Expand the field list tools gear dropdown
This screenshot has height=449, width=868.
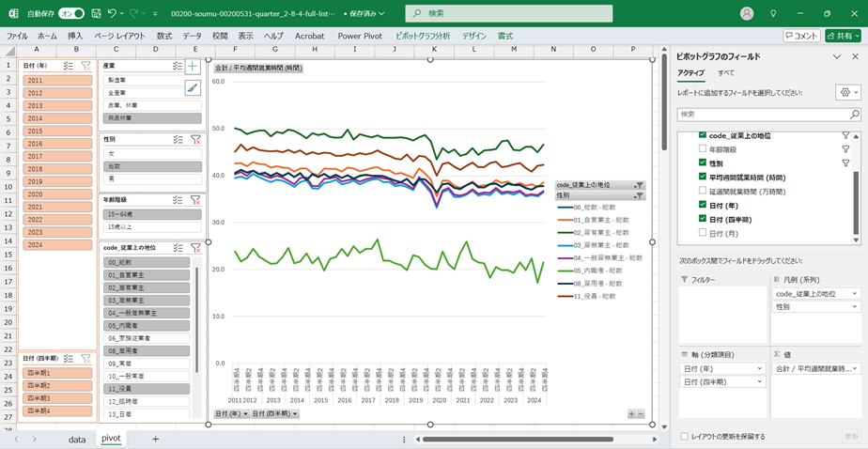pos(848,93)
